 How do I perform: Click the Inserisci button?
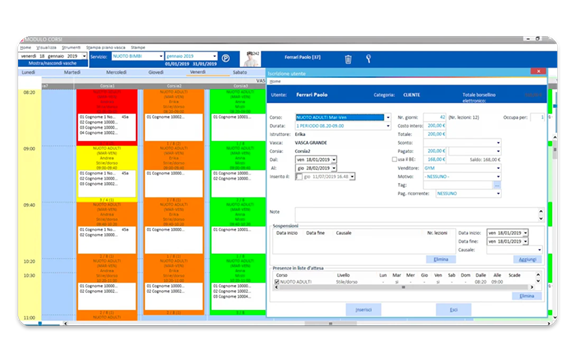point(363,310)
